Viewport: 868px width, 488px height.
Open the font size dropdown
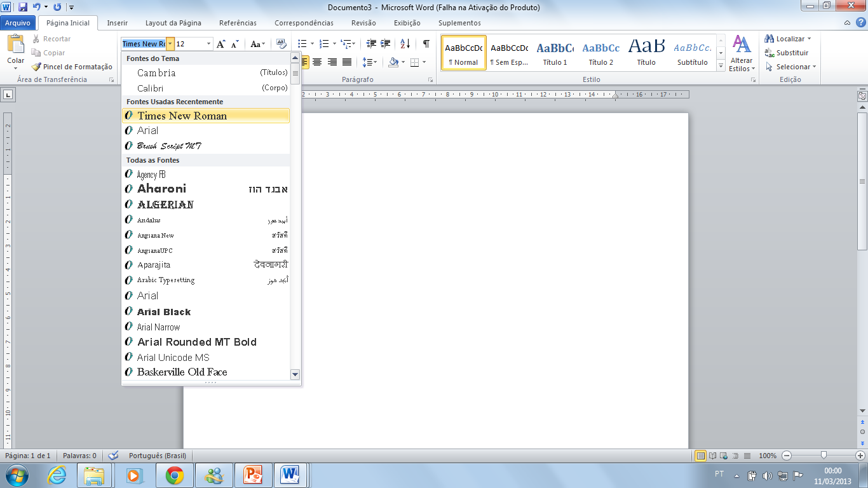click(x=209, y=44)
